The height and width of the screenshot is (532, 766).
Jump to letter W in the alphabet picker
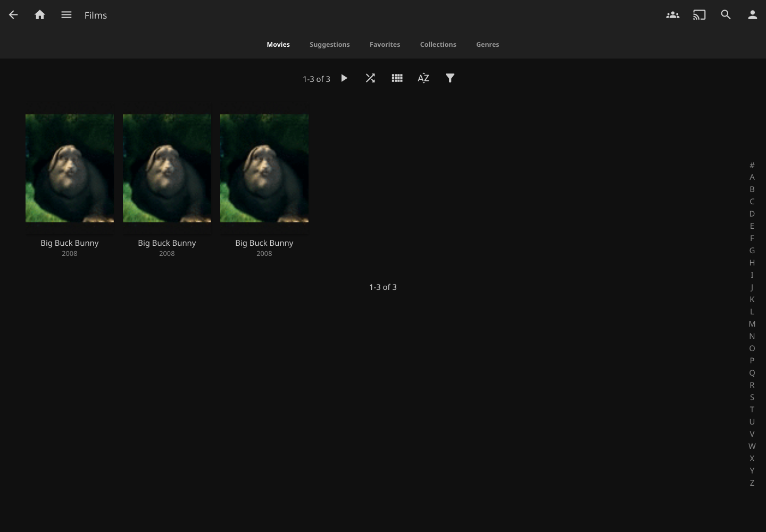752,446
